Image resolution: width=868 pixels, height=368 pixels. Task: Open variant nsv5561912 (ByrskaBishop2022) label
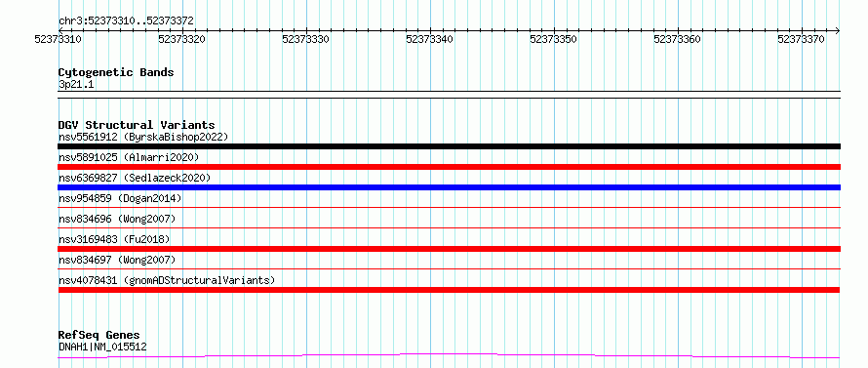(x=143, y=137)
